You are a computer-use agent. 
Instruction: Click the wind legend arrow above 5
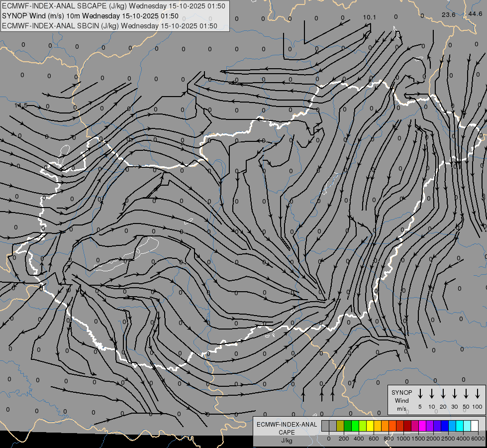pyautogui.click(x=420, y=394)
